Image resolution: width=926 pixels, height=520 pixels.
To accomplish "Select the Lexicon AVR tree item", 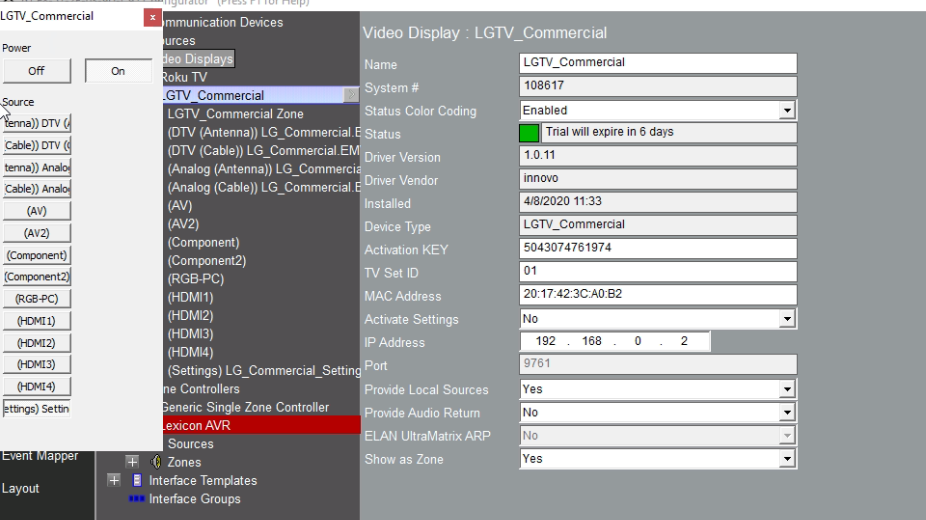I will point(261,425).
